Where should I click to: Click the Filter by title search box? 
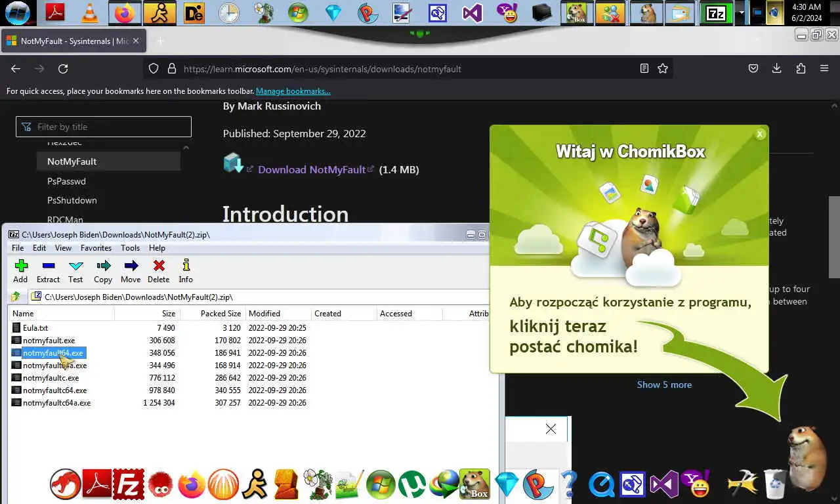[x=104, y=127]
